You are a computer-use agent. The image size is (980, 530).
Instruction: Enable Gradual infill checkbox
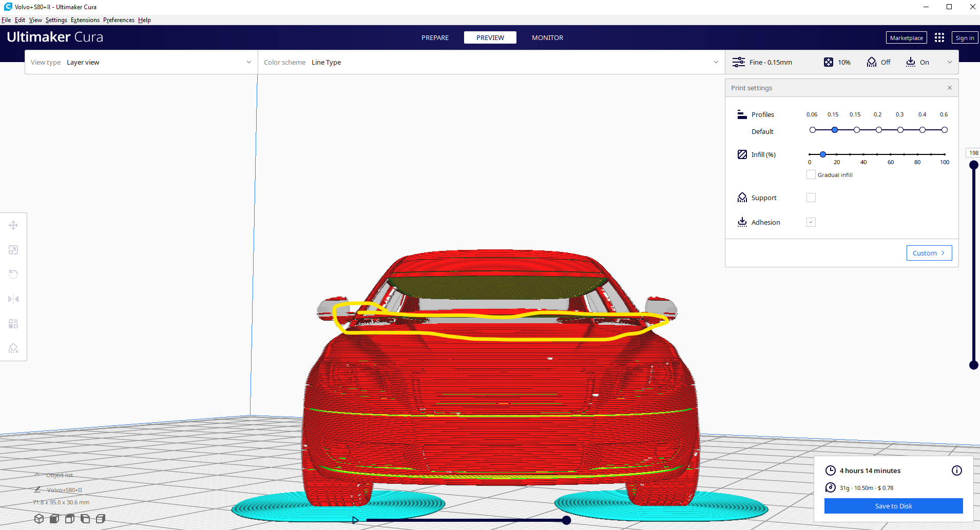click(811, 175)
